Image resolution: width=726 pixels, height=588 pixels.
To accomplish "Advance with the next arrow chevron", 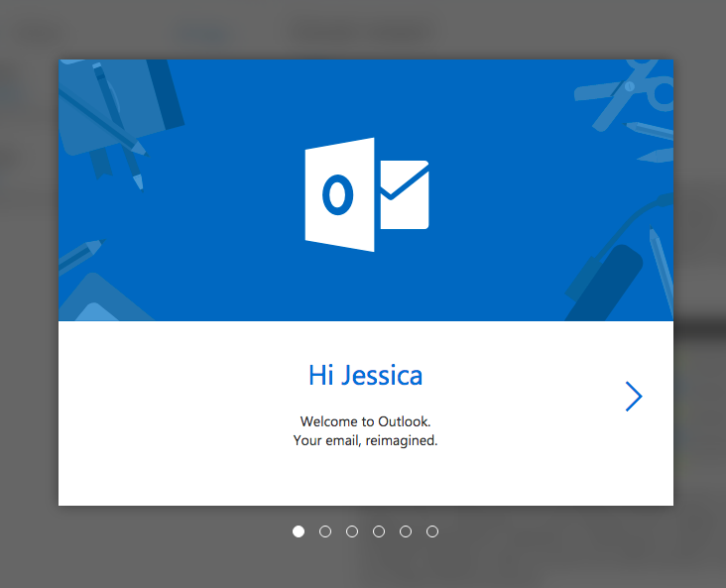I will tap(634, 397).
